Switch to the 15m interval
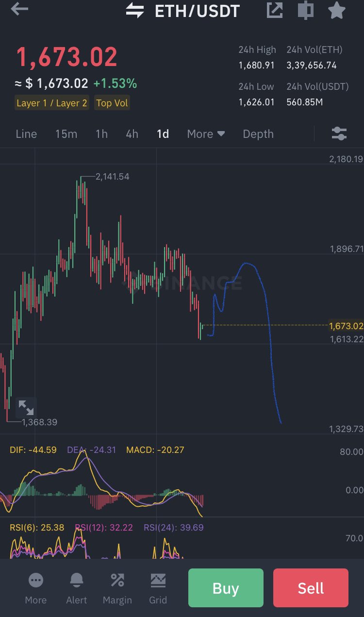This screenshot has width=364, height=617. click(66, 134)
